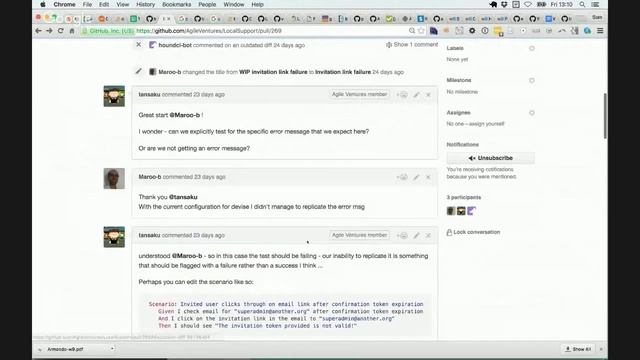Open @tansaku mention in Maroo-b's comment

pyautogui.click(x=183, y=197)
